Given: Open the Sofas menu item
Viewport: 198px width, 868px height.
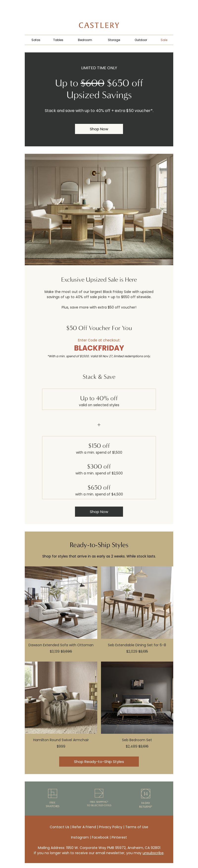Looking at the screenshot, I should [36, 40].
